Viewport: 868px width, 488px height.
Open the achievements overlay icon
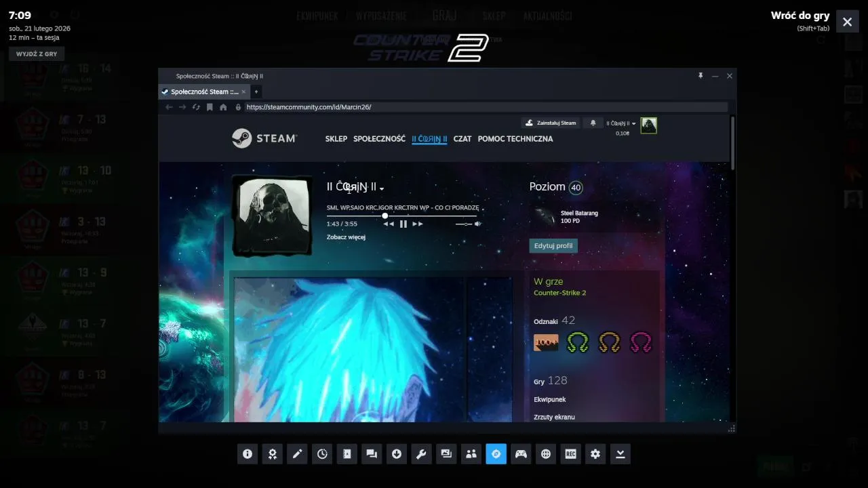(x=272, y=454)
